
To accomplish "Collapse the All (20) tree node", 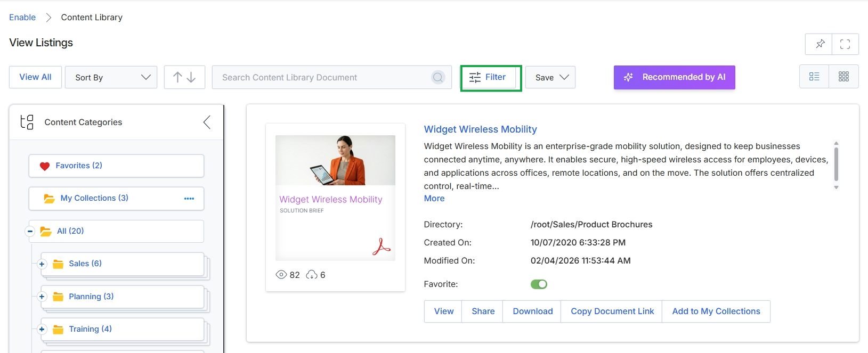I will click(x=30, y=231).
